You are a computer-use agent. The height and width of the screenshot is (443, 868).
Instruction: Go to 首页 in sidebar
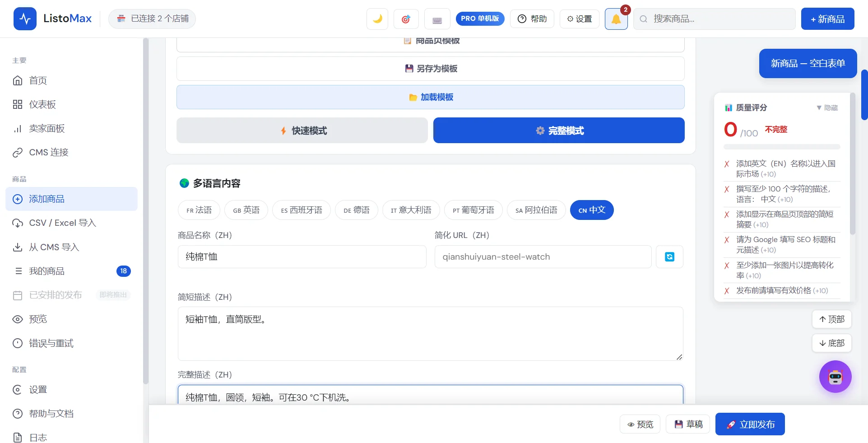(71, 80)
